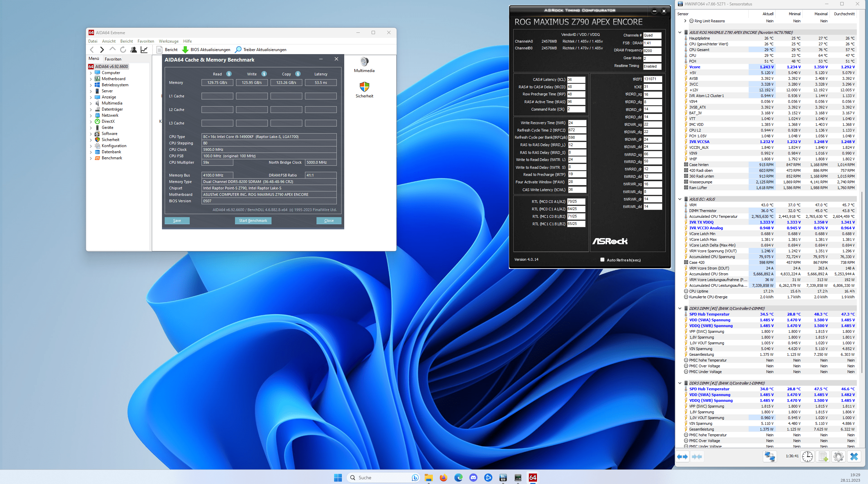Select Datenbank tree item

(111, 152)
